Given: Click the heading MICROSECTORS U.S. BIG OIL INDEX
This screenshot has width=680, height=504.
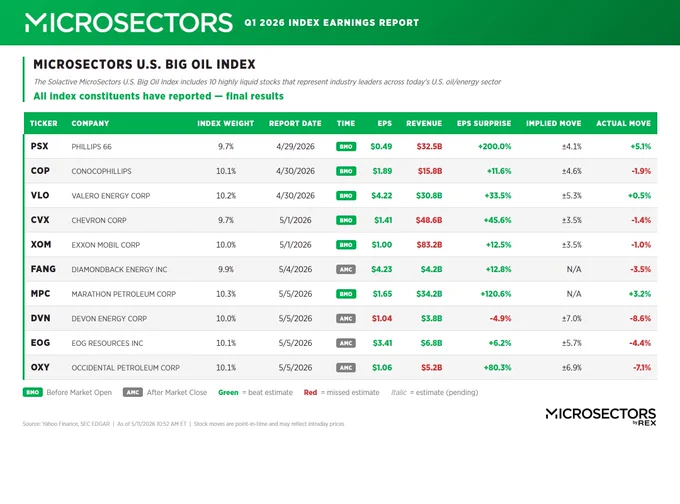Looking at the screenshot, I should pyautogui.click(x=144, y=65).
